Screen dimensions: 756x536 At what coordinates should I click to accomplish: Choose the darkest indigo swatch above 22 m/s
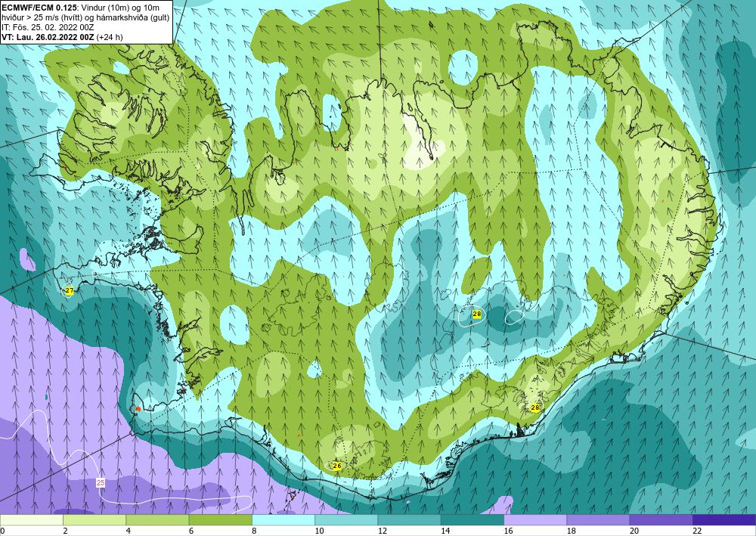click(x=724, y=520)
